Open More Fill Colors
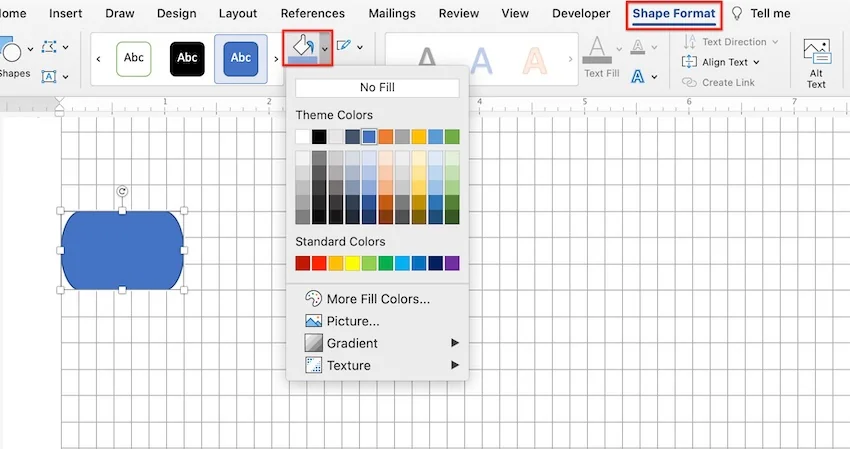Image resolution: width=850 pixels, height=449 pixels. (368, 299)
